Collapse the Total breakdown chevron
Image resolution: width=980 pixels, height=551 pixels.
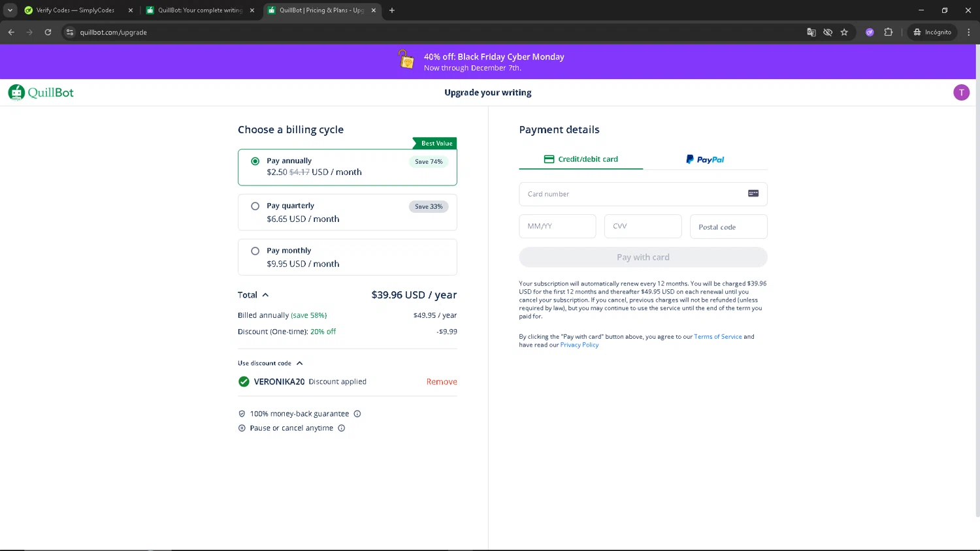click(265, 295)
